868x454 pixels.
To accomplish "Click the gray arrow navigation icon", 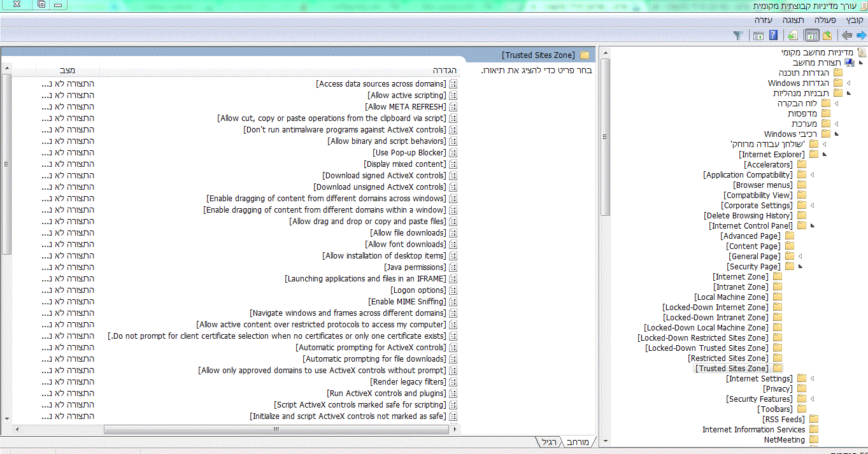I will tap(847, 36).
